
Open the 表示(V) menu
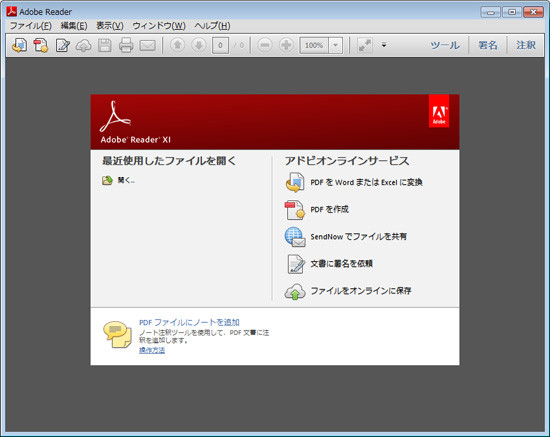click(110, 26)
